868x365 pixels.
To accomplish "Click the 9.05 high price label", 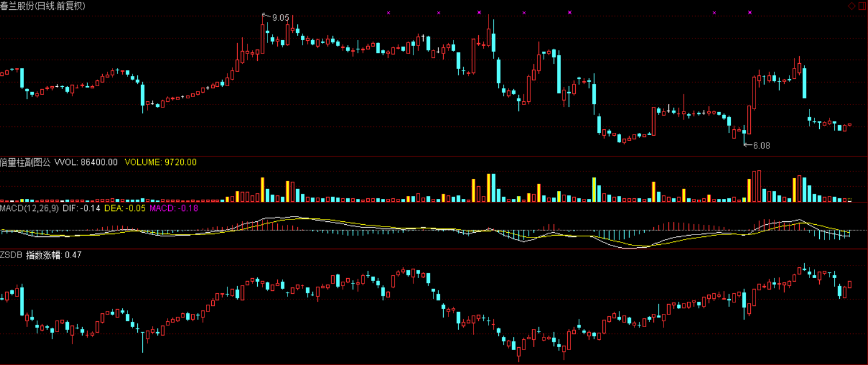I will (x=280, y=18).
